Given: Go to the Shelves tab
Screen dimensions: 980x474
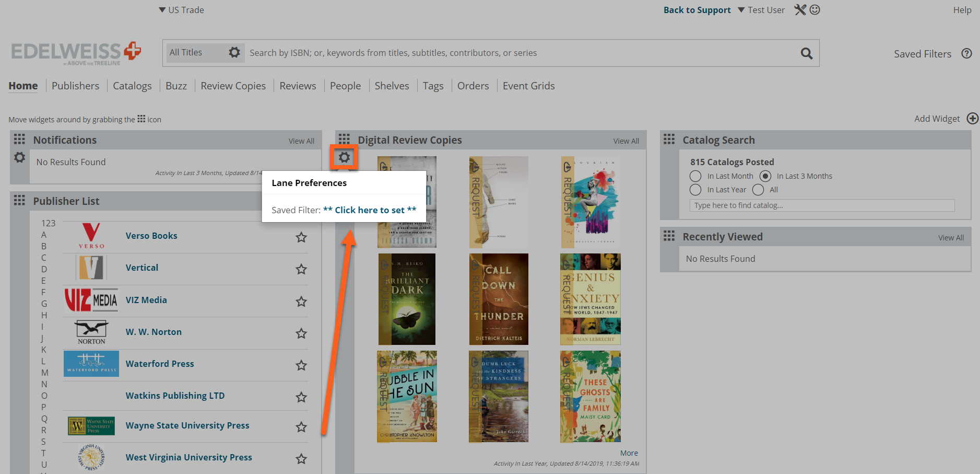Looking at the screenshot, I should [x=392, y=86].
